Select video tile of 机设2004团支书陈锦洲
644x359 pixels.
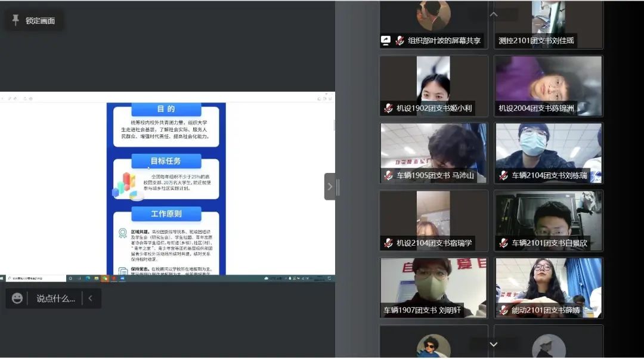coord(548,85)
